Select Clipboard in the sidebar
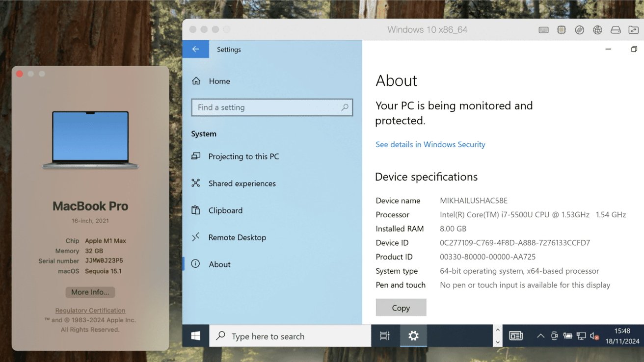The height and width of the screenshot is (362, 644). pyautogui.click(x=225, y=210)
